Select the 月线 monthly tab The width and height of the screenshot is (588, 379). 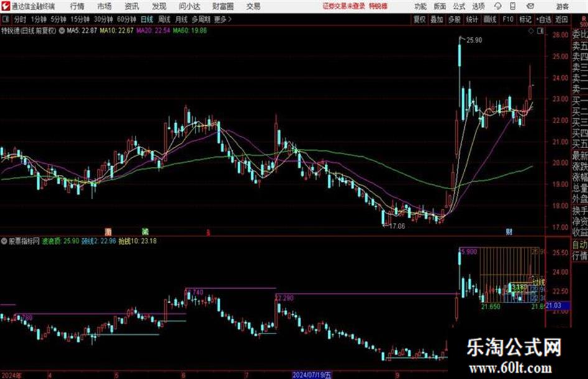[182, 19]
